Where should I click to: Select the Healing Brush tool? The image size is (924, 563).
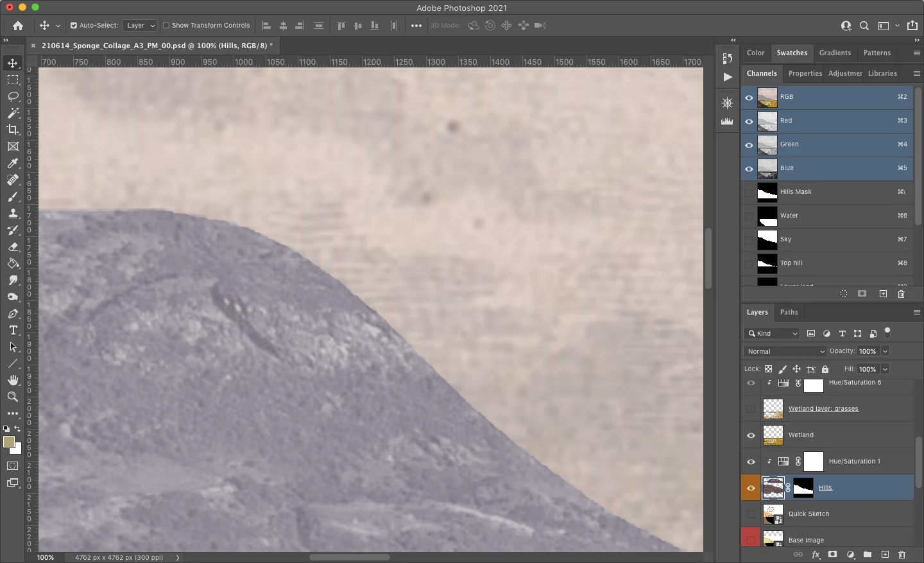pyautogui.click(x=13, y=180)
